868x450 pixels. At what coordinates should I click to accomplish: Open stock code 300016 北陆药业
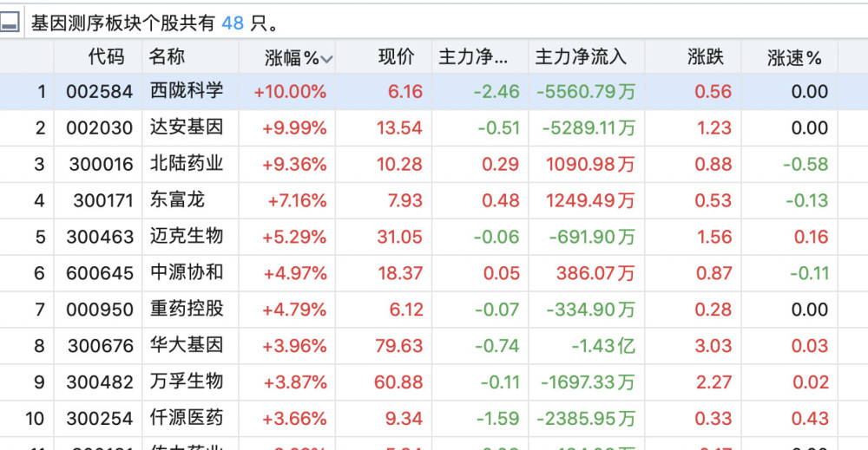100,164
